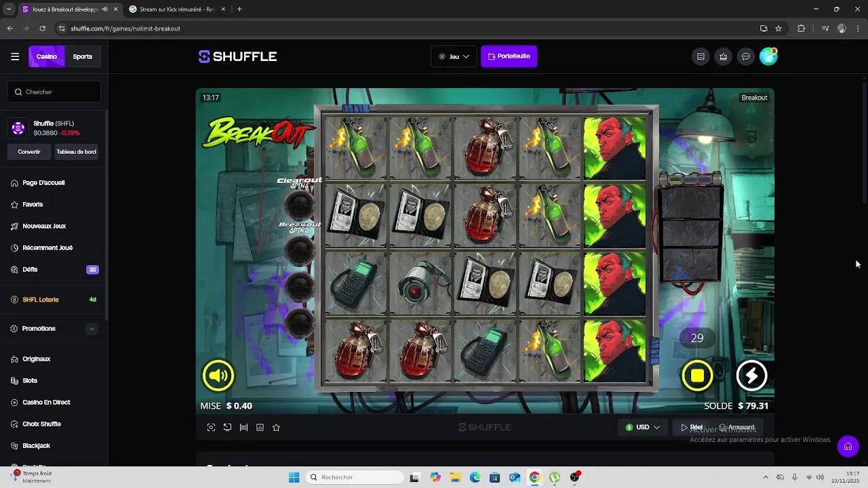Open the chat bubble icon
This screenshot has height=488, width=868.
pyautogui.click(x=745, y=57)
